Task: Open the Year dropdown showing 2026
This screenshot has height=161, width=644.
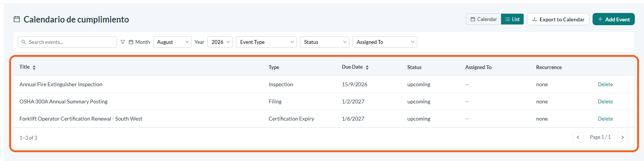Action: pyautogui.click(x=220, y=42)
